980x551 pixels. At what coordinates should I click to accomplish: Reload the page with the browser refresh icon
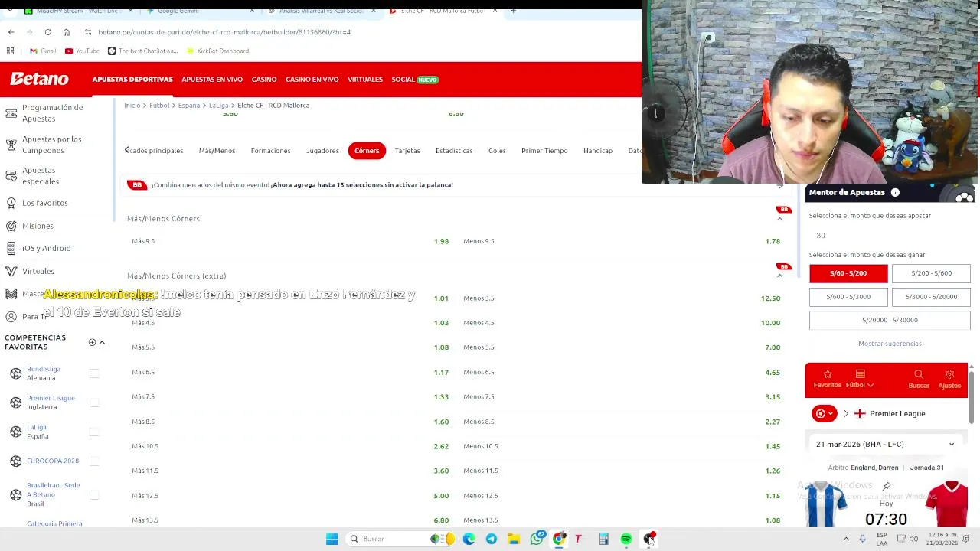tap(47, 32)
